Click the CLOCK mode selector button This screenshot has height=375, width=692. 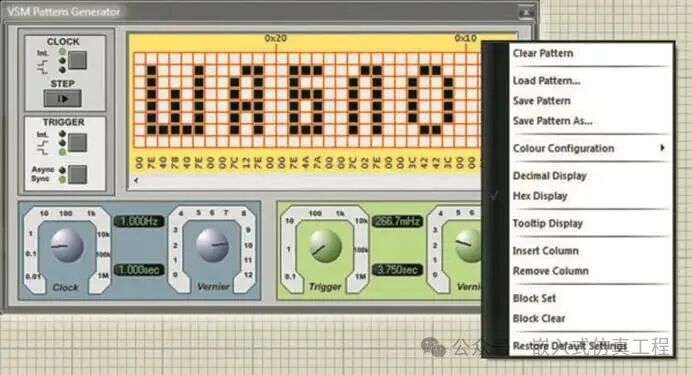78,60
